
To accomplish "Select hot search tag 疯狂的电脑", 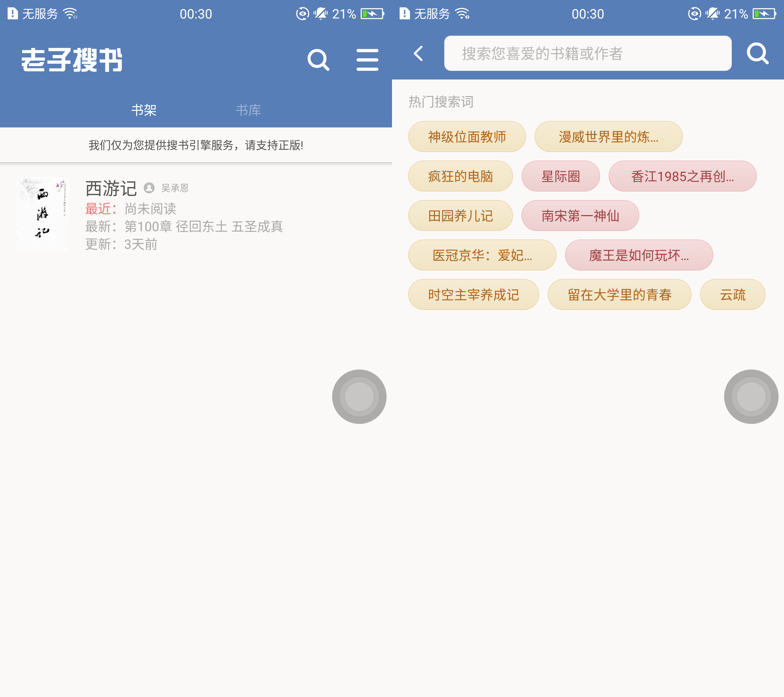I will click(460, 176).
